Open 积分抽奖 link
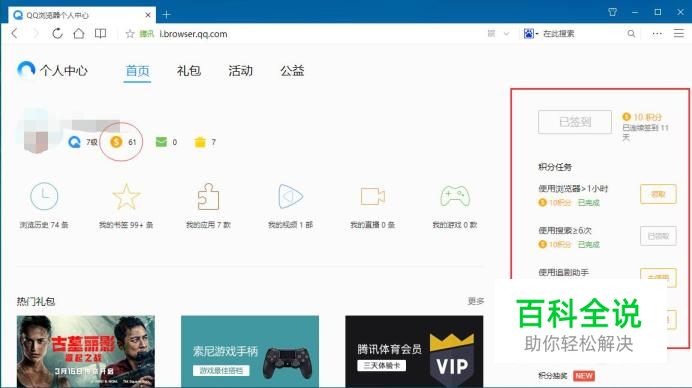692x388 pixels. click(553, 376)
